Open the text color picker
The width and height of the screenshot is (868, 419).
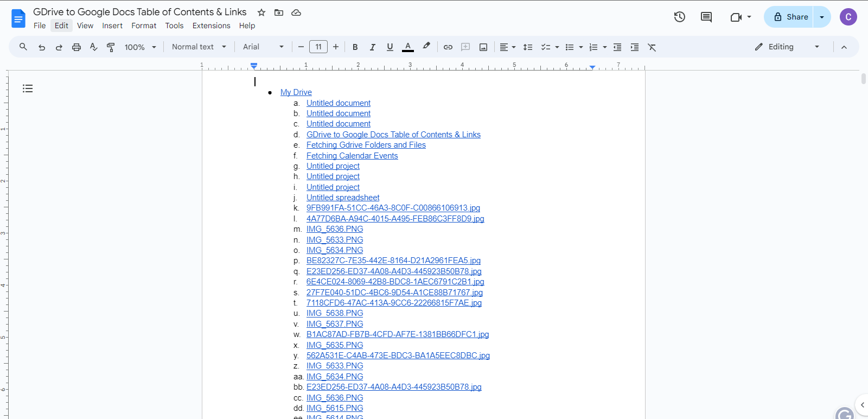[408, 47]
